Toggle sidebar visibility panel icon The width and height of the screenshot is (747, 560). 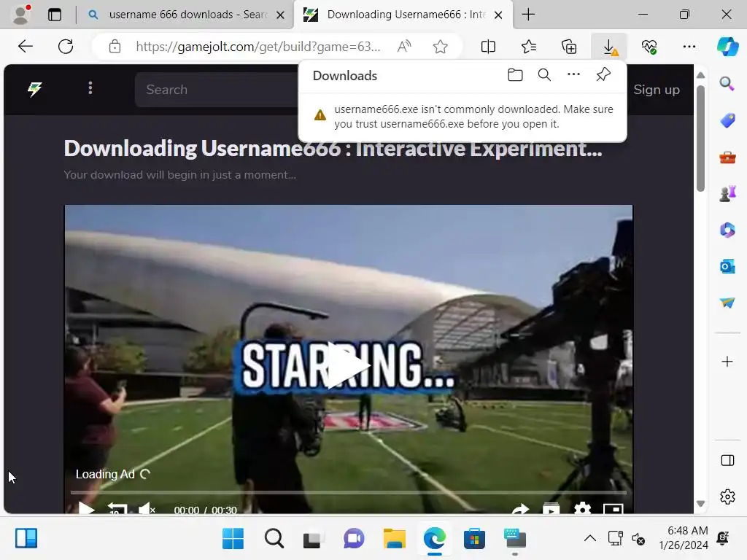coord(727,461)
